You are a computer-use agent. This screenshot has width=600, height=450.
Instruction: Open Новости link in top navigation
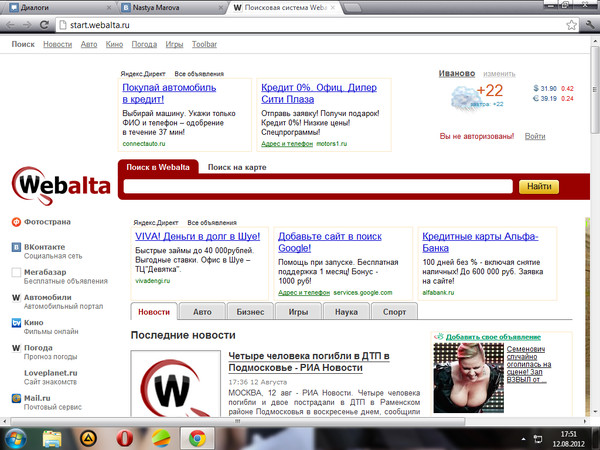57,44
